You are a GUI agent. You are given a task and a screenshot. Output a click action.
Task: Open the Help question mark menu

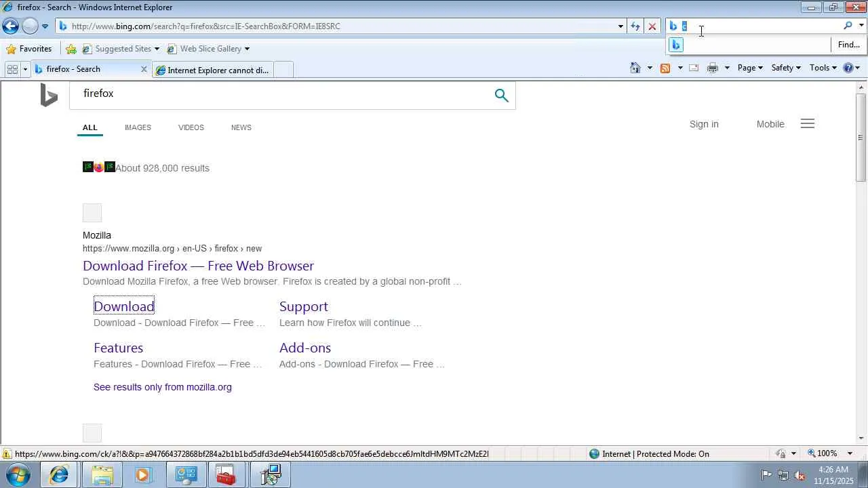[x=851, y=68]
